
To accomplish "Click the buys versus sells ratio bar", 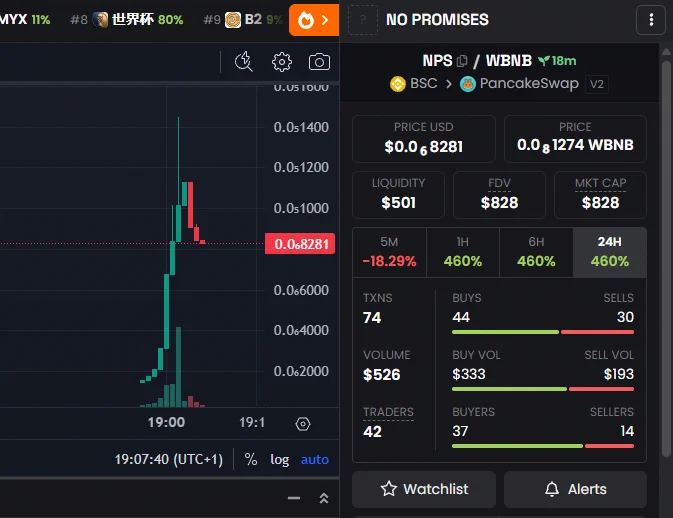I will [543, 332].
